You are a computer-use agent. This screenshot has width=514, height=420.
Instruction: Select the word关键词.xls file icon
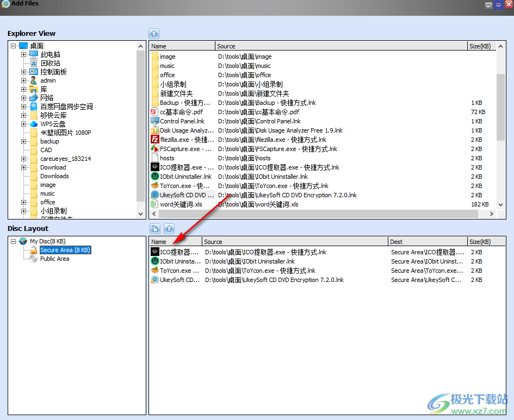click(x=154, y=204)
